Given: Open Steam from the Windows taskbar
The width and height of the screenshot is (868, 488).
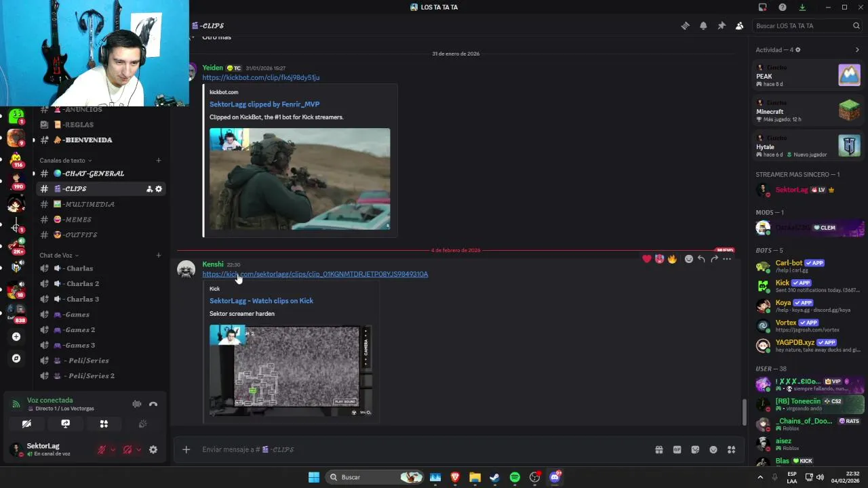Looking at the screenshot, I should pyautogui.click(x=495, y=477).
